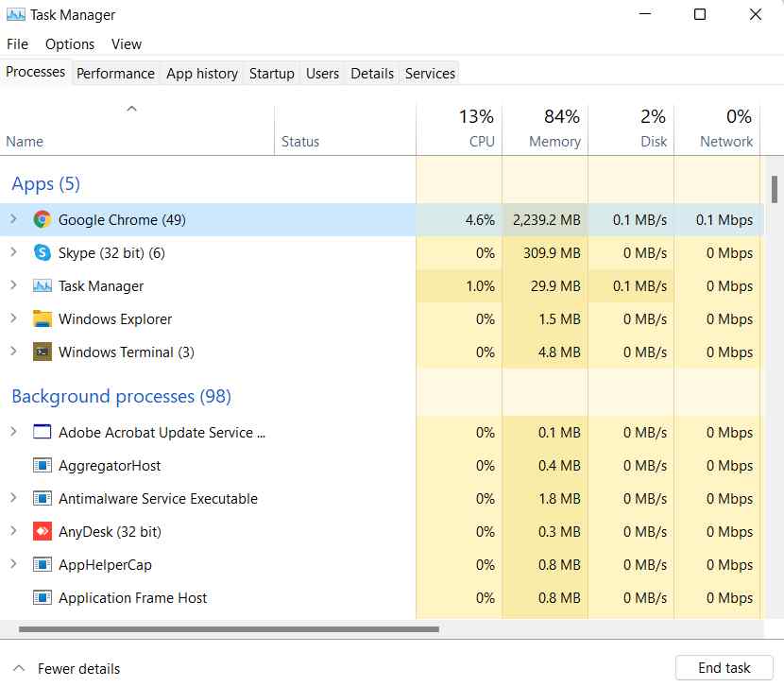784x687 pixels.
Task: Click Windows Terminal's 4.8 MB memory value
Action: pyautogui.click(x=559, y=352)
